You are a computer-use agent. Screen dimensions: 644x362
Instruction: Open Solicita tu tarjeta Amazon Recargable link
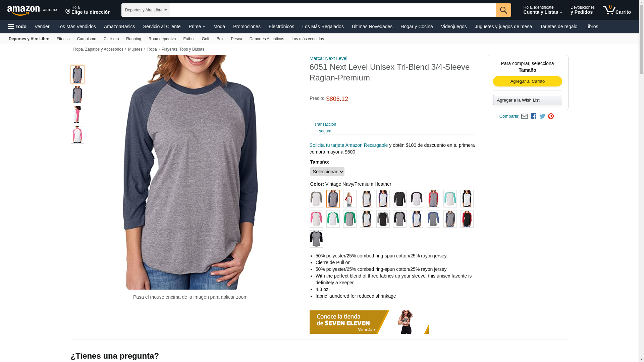[x=348, y=145]
